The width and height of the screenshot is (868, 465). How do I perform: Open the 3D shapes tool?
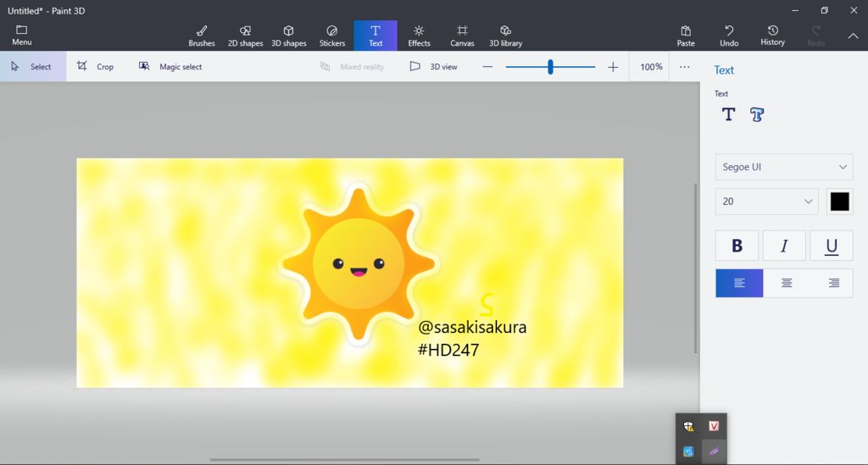pyautogui.click(x=288, y=36)
